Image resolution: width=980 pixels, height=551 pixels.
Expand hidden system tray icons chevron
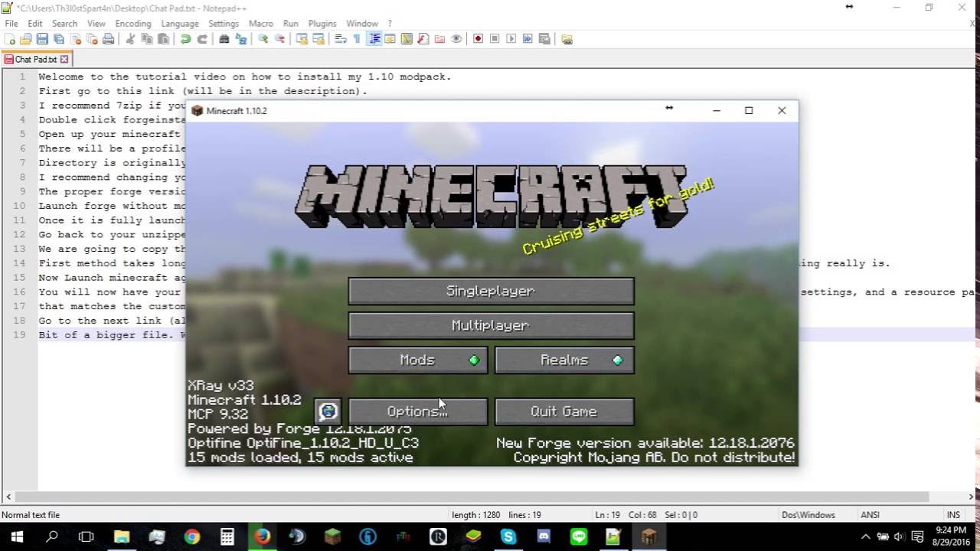[866, 536]
